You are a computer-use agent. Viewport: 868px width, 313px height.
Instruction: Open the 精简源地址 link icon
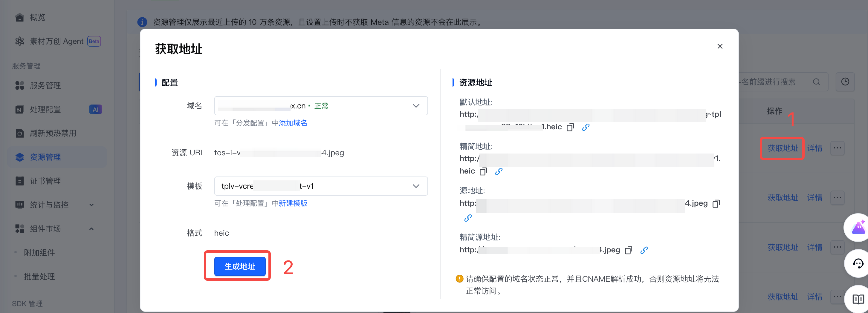click(644, 250)
